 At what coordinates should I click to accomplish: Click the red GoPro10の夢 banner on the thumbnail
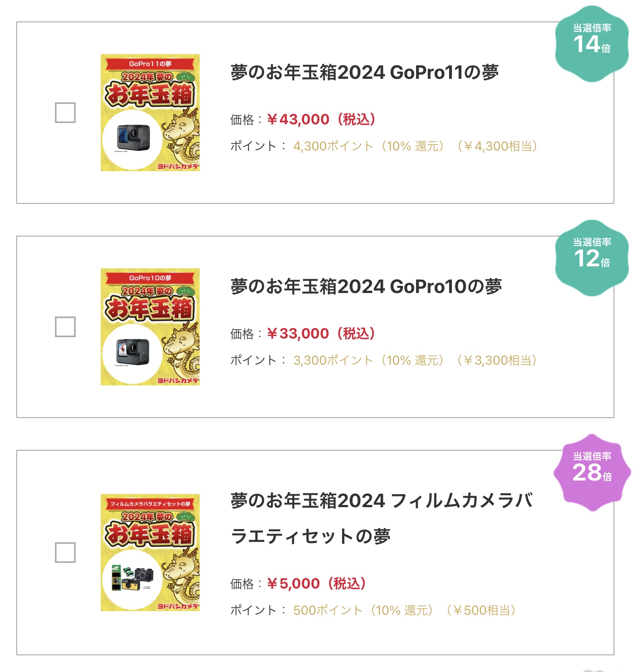(150, 278)
